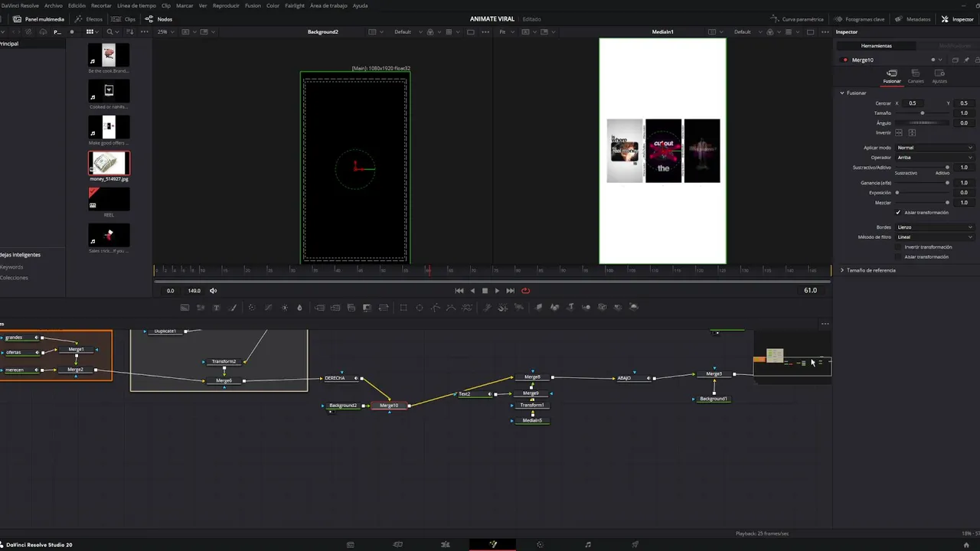Go to the first frame

click(x=459, y=291)
